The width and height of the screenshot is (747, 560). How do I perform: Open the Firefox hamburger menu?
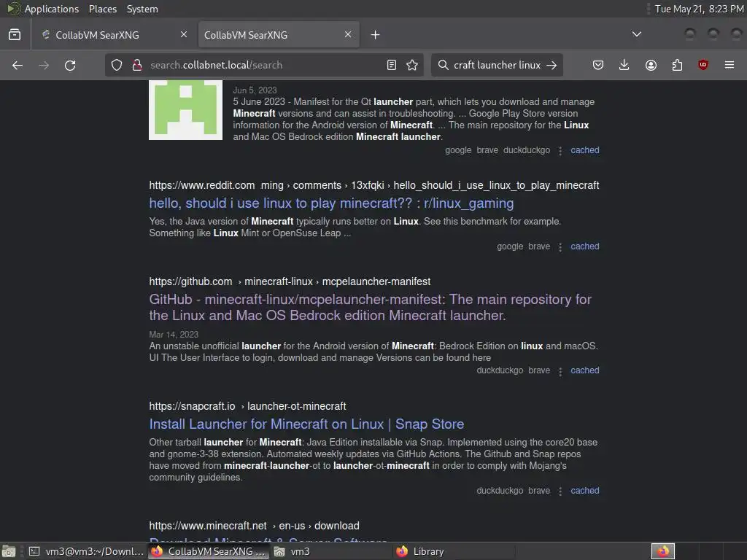coord(729,65)
